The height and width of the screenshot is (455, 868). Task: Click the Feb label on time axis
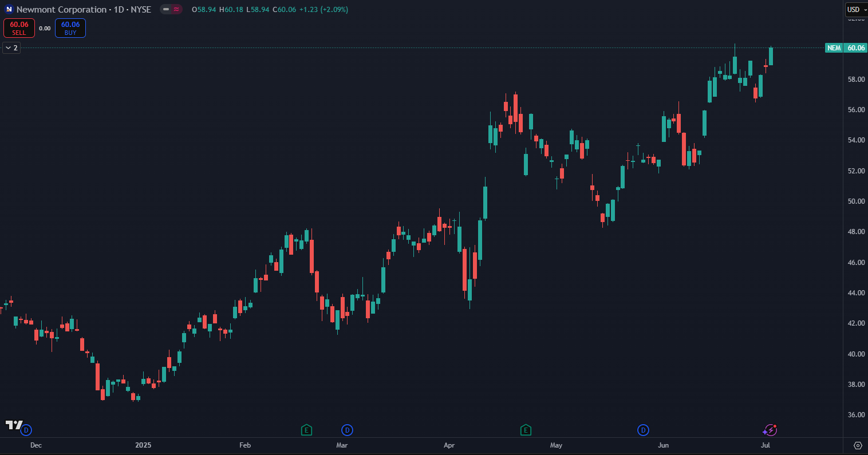[244, 445]
